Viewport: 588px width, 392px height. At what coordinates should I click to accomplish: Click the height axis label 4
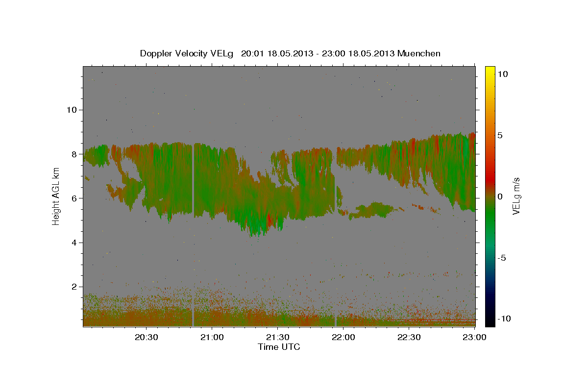pyautogui.click(x=75, y=243)
